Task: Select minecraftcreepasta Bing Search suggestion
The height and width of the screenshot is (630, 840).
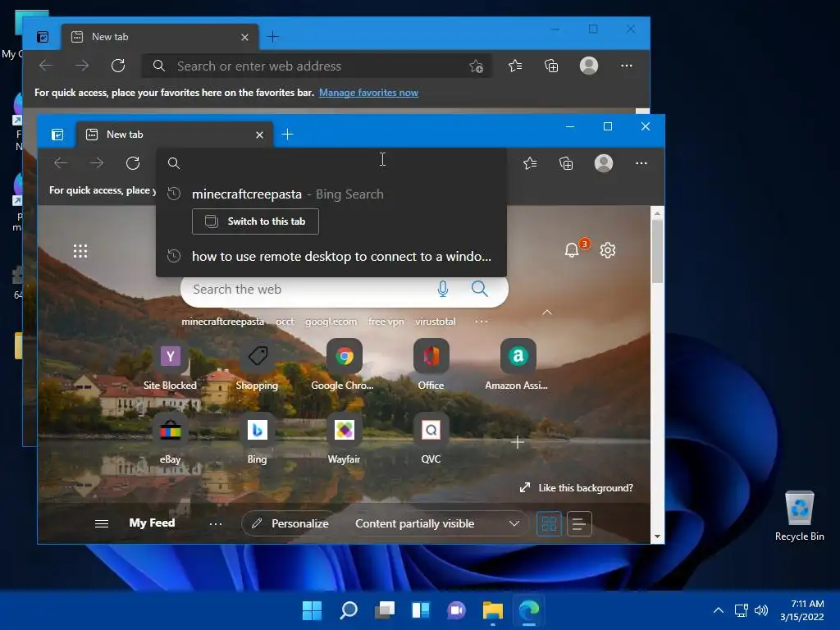Action: (x=331, y=194)
